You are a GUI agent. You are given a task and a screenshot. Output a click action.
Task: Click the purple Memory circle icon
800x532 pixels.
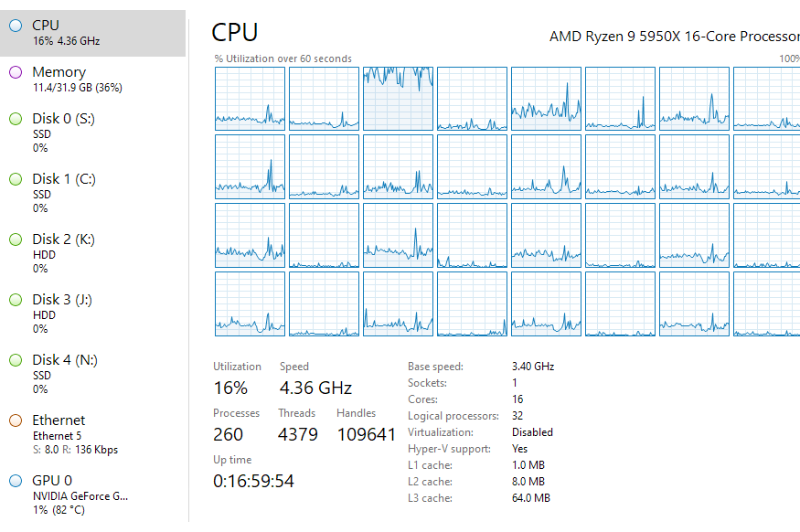tap(15, 72)
